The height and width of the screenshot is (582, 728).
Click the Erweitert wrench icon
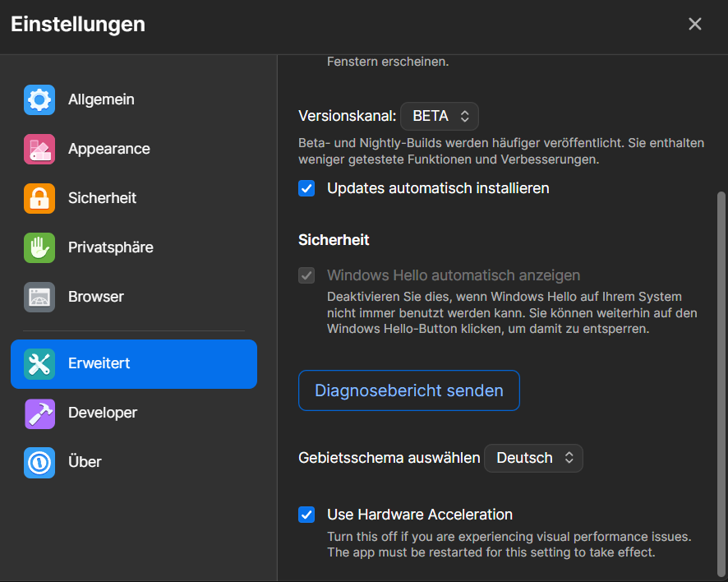(x=39, y=363)
